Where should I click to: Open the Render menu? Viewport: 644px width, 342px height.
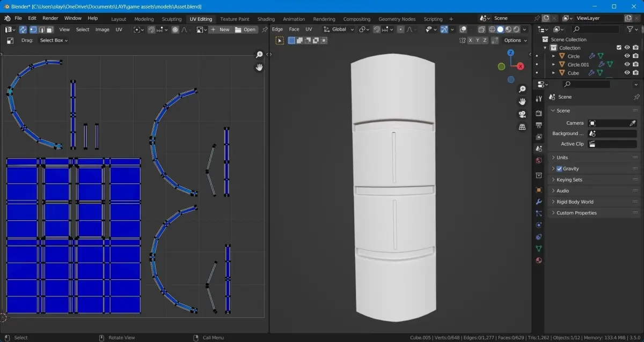coord(50,18)
